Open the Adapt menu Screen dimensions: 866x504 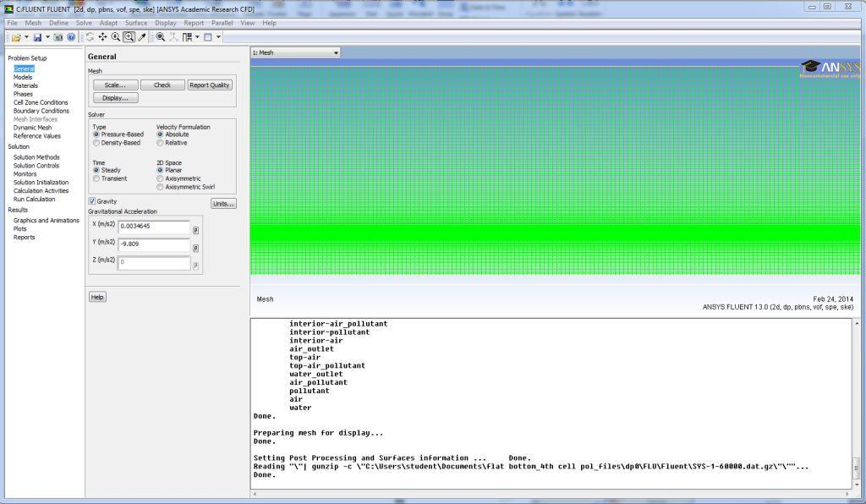pos(108,23)
